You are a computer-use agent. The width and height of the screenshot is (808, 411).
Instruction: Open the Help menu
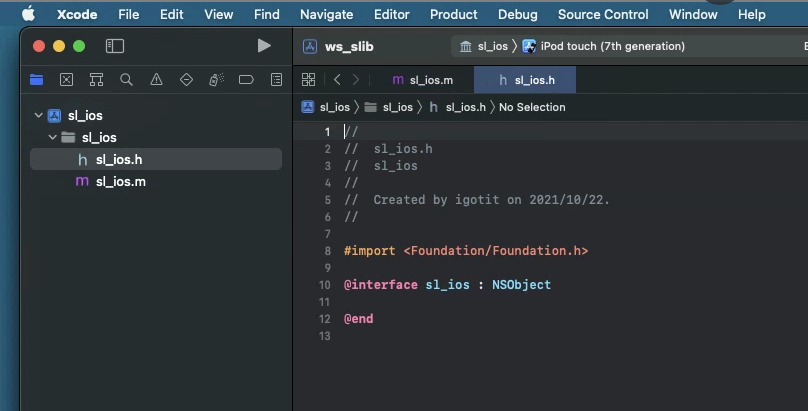coord(751,14)
